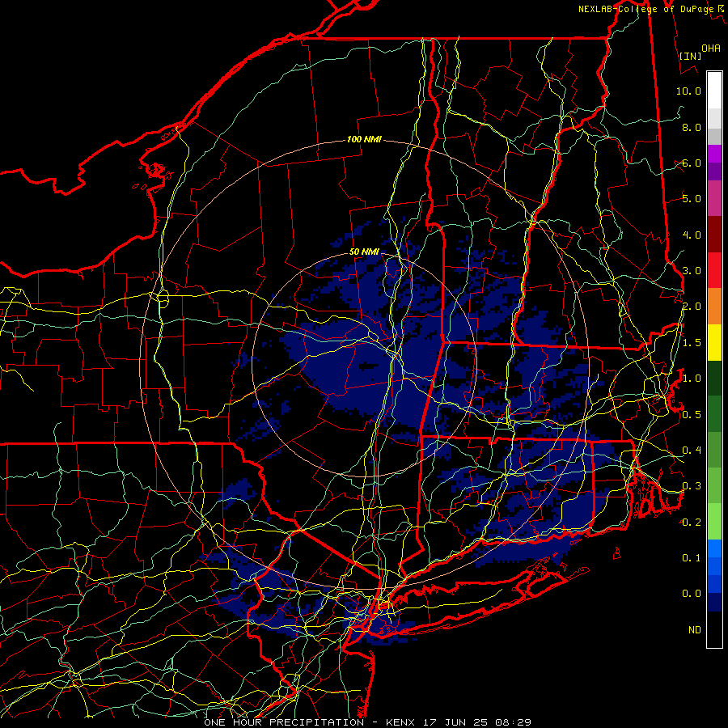Select the bright magenta legend swatch

[714, 154]
